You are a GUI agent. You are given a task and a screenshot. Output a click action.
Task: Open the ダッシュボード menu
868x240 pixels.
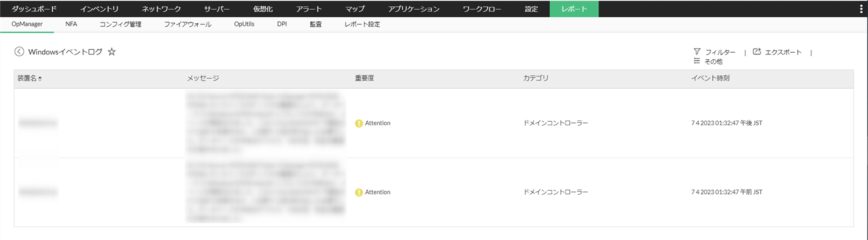tap(34, 9)
